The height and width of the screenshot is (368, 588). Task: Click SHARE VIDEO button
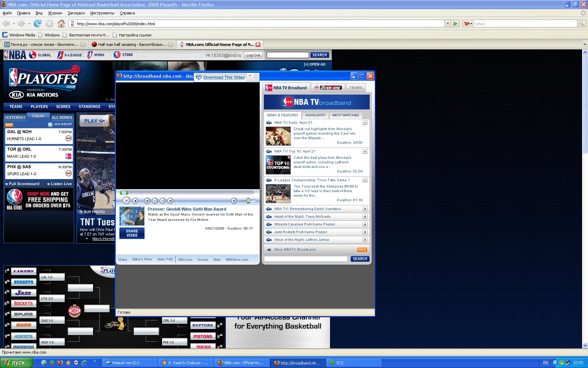pyautogui.click(x=132, y=233)
